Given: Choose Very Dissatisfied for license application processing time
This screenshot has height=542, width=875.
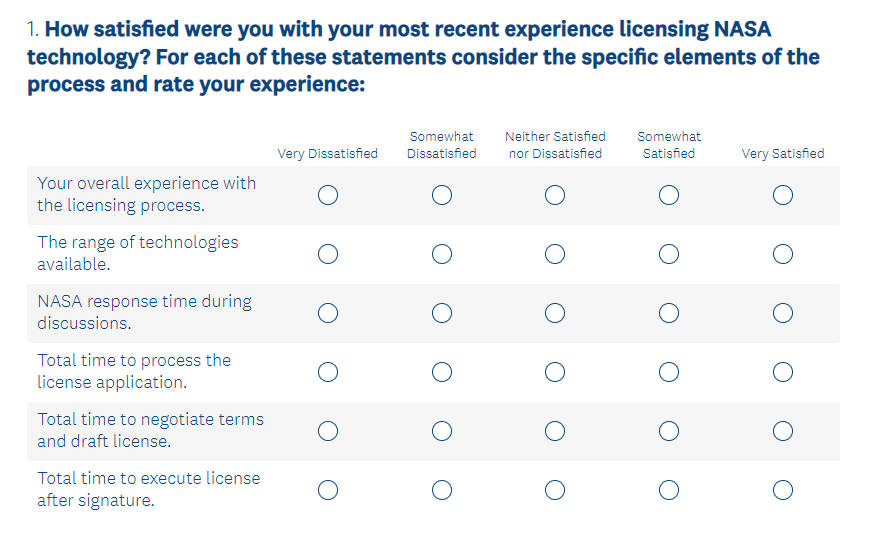Looking at the screenshot, I should (328, 372).
